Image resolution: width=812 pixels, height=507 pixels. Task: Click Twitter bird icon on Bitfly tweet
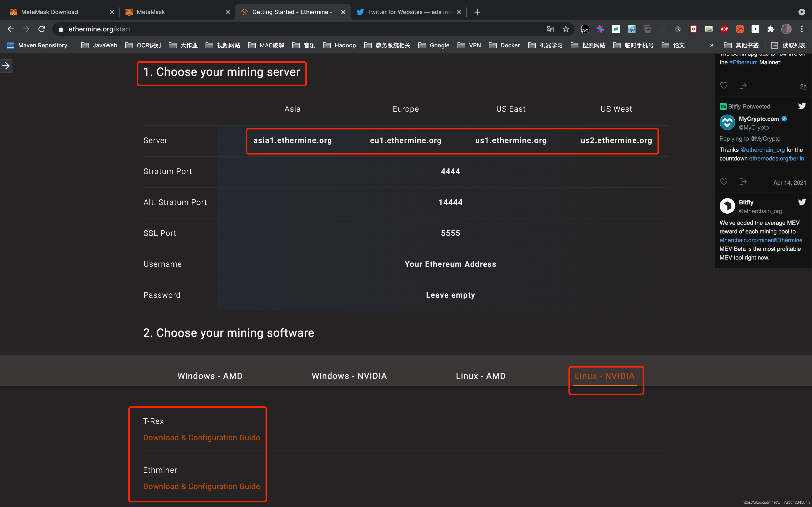coord(802,202)
